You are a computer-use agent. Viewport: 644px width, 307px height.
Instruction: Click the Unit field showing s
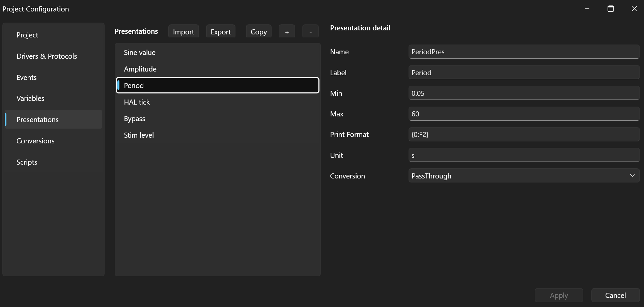[x=524, y=155]
